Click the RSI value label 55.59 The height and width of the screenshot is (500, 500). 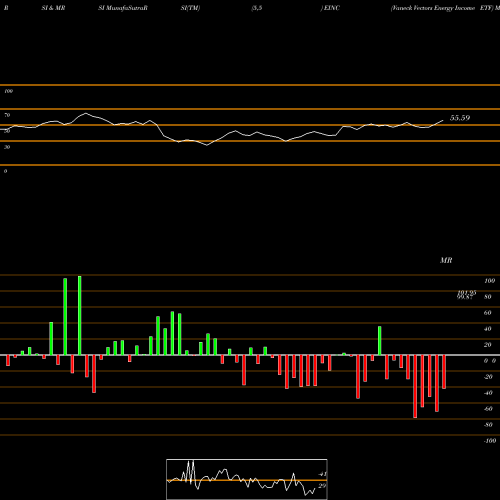pyautogui.click(x=460, y=118)
